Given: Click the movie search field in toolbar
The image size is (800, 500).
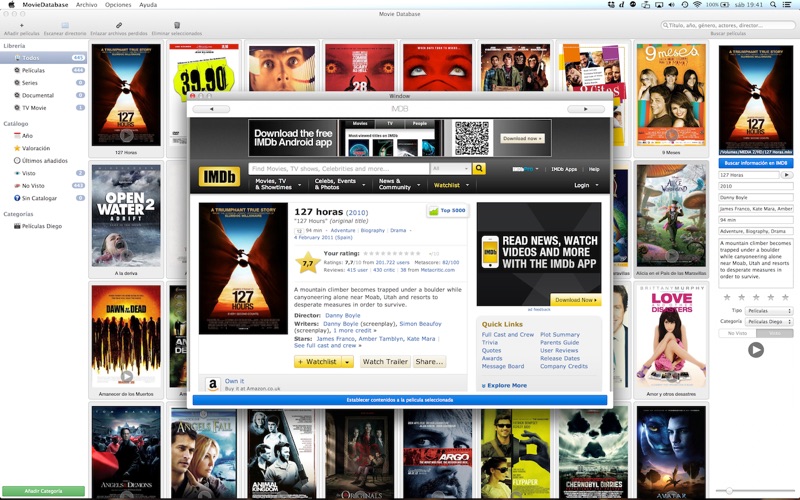Looking at the screenshot, I should coord(728,25).
